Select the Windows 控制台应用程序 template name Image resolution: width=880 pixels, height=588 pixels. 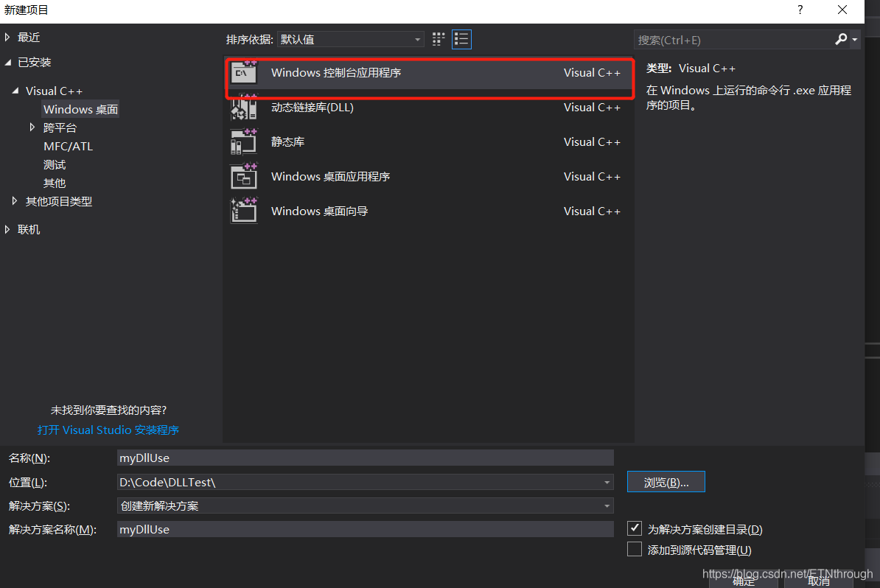point(335,72)
